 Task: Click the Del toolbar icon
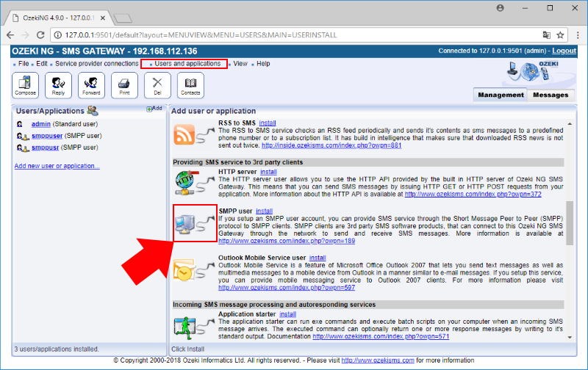tap(157, 85)
